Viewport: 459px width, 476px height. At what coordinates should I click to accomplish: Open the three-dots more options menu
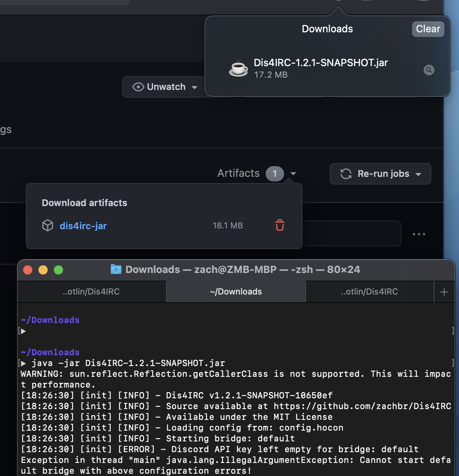[x=419, y=234]
